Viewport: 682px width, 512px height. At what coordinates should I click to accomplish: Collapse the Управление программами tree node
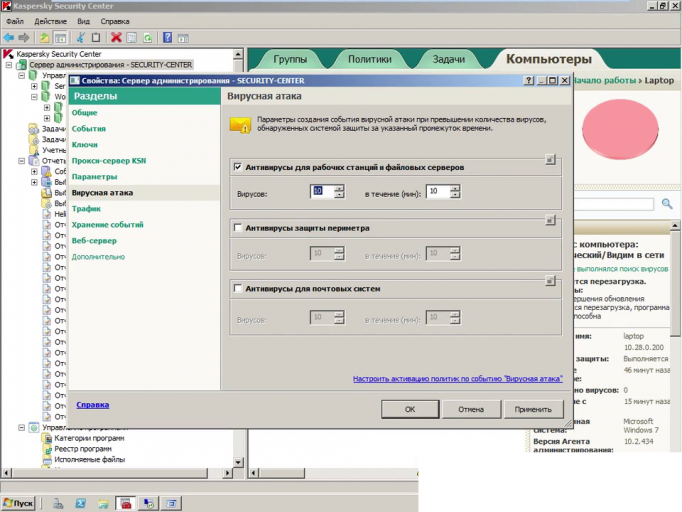tap(21, 428)
